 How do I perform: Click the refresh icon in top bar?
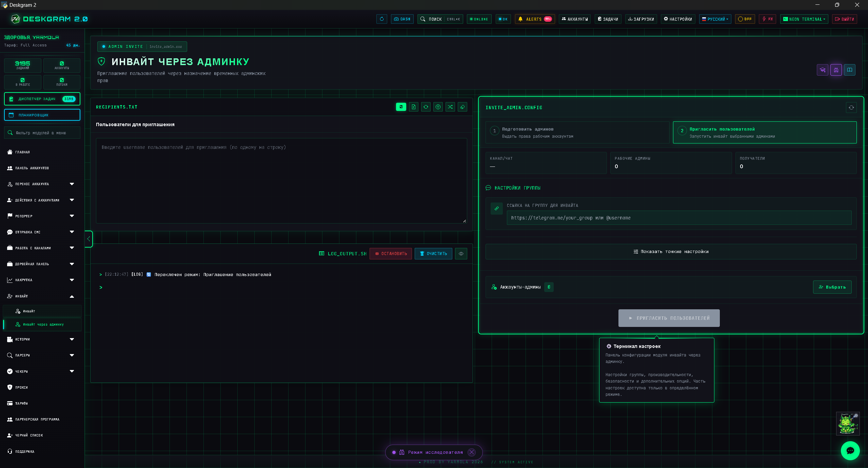pos(381,19)
